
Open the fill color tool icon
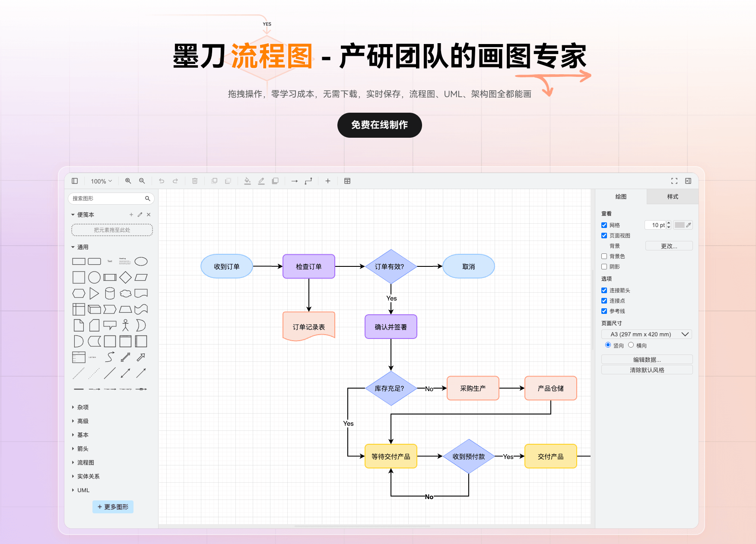pos(248,181)
